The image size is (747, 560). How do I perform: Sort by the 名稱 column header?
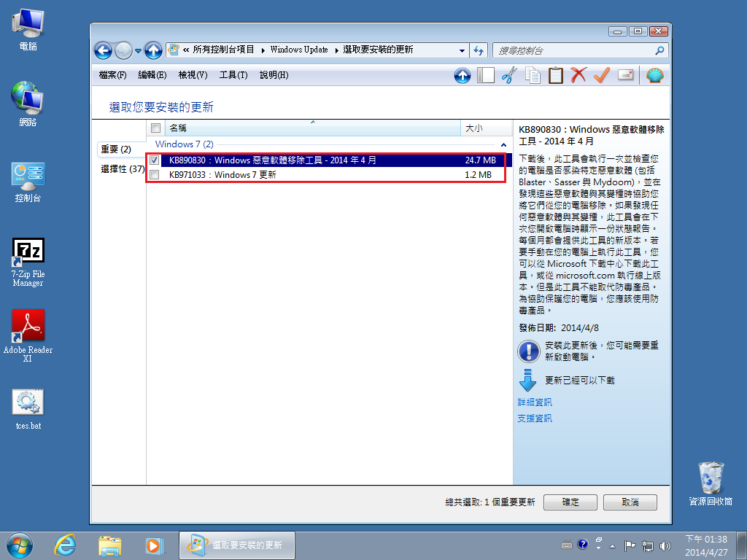[312, 128]
